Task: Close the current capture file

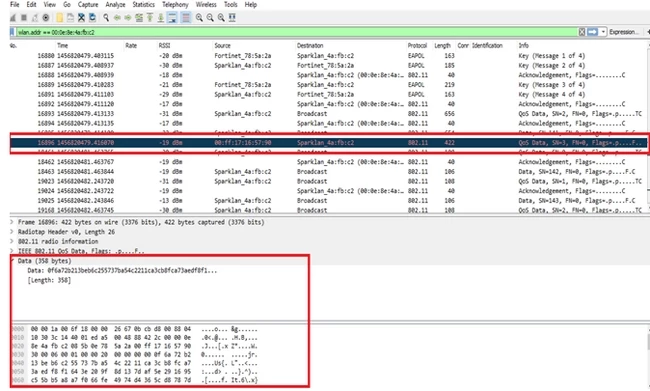Action: point(81,17)
